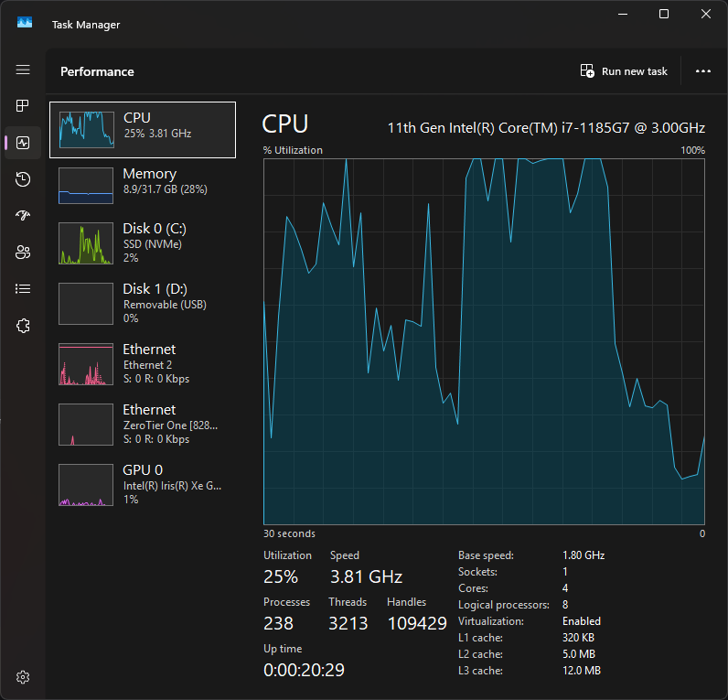Viewport: 728px width, 700px height.
Task: Select Disk 0 (C:) entry
Action: [x=143, y=242]
